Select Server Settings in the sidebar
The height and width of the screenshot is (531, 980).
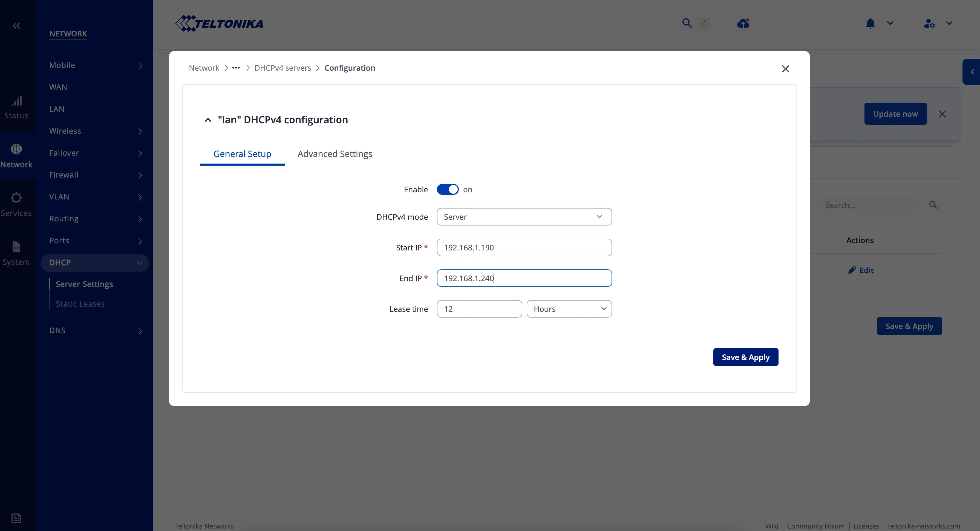pos(84,284)
